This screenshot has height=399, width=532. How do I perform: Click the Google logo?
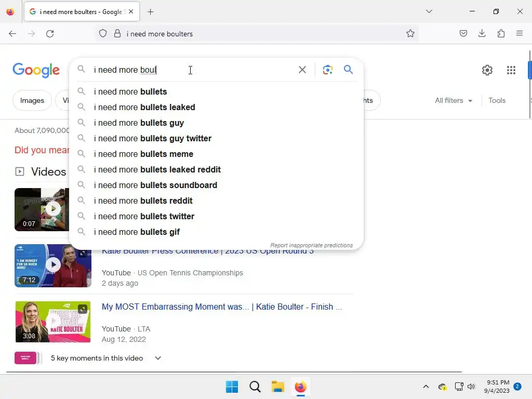[36, 70]
